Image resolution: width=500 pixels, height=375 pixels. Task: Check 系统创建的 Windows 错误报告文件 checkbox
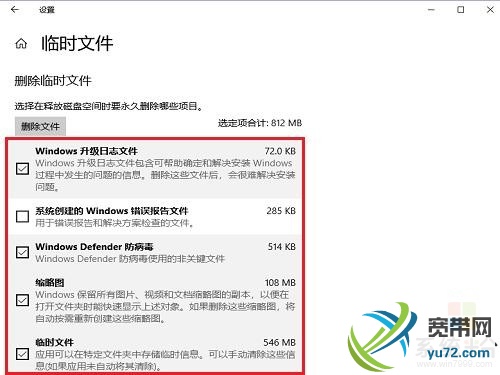click(22, 216)
